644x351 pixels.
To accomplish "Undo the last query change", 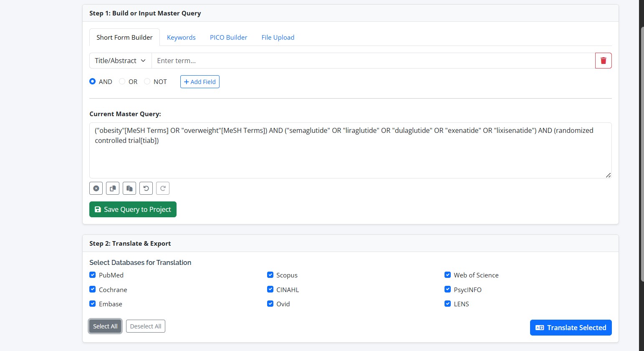I will tap(146, 188).
